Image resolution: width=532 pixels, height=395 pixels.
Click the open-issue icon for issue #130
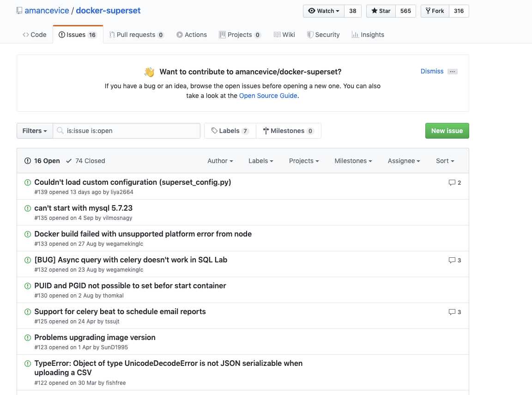[x=28, y=286]
